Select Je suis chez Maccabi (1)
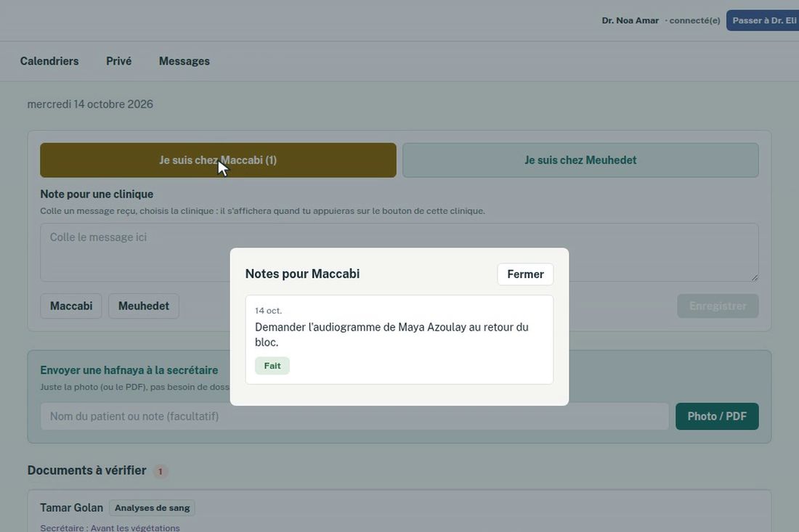The image size is (799, 532). pos(218,160)
